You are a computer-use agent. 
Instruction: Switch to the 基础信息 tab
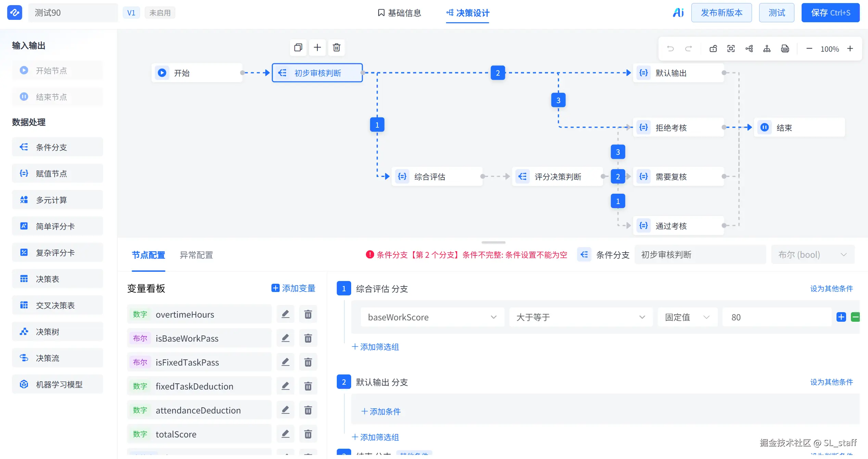pyautogui.click(x=399, y=13)
